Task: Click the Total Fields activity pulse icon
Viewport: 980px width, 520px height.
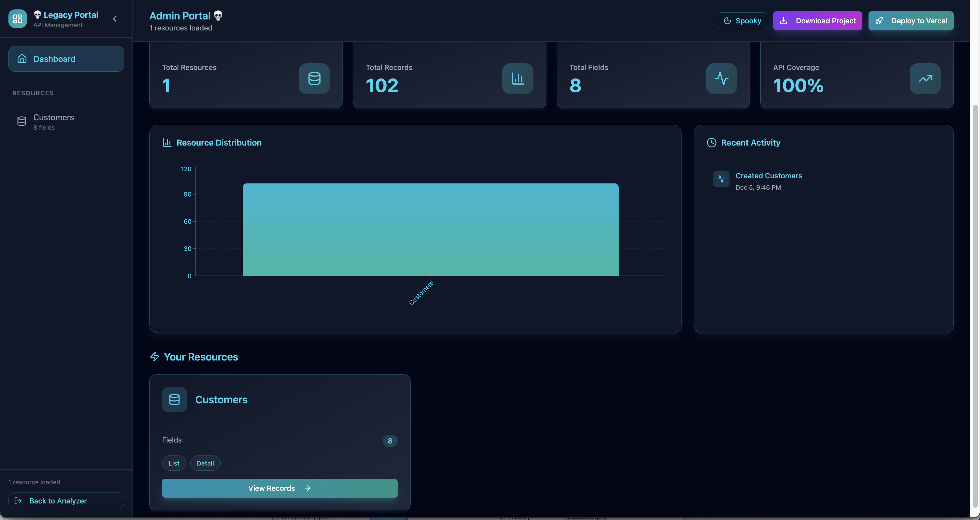Action: [721, 79]
